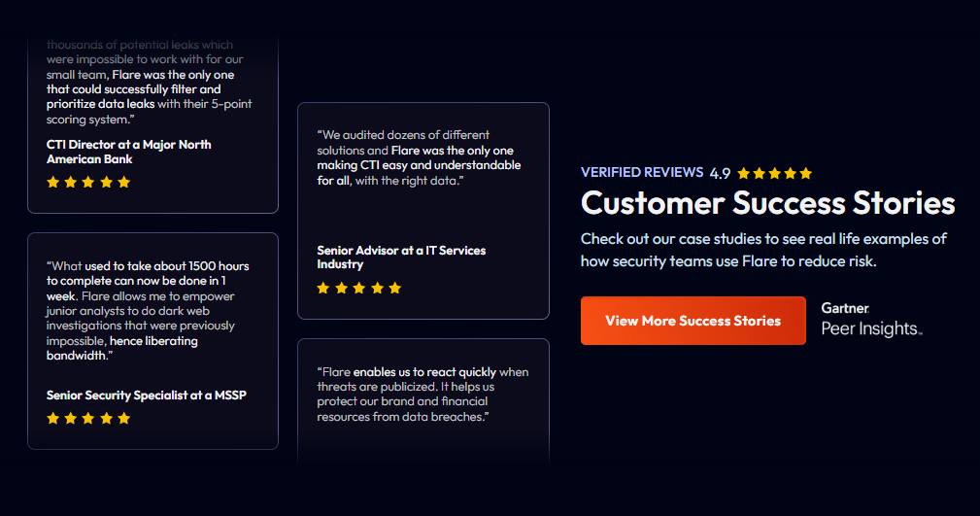The height and width of the screenshot is (516, 980).
Task: Click the 4.9 rating score
Action: point(720,173)
